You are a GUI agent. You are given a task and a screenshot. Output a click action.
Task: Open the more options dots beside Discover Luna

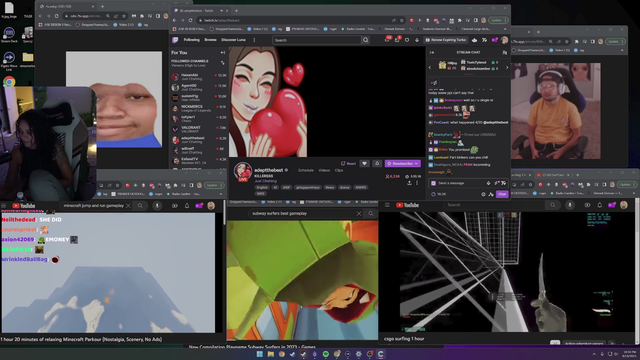(254, 40)
